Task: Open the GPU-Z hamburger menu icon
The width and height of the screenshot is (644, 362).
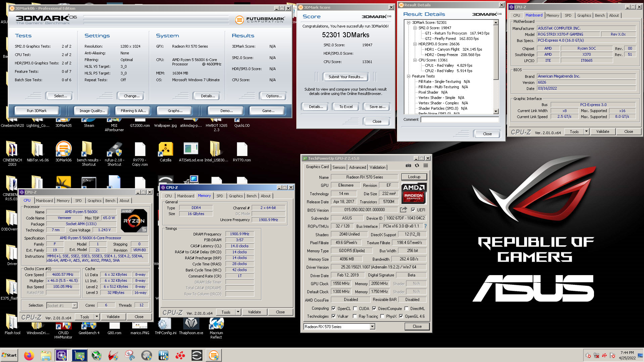Action: (x=426, y=165)
